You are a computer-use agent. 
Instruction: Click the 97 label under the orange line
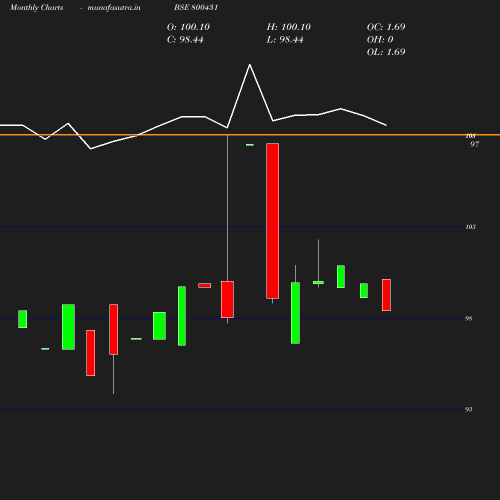(x=475, y=144)
